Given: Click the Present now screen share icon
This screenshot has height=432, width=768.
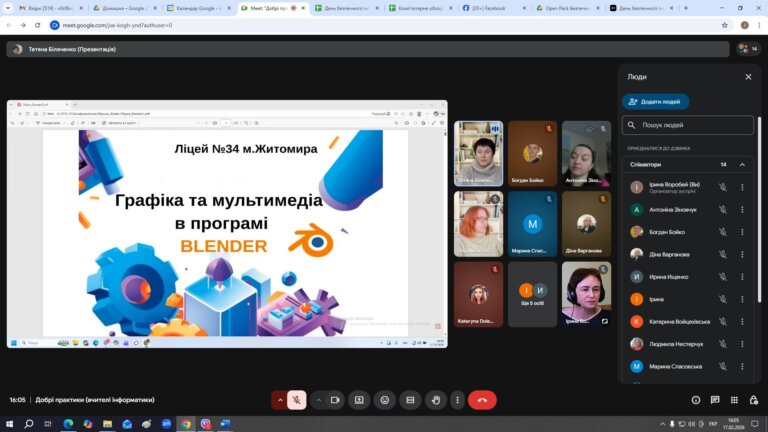Looking at the screenshot, I should pos(359,400).
